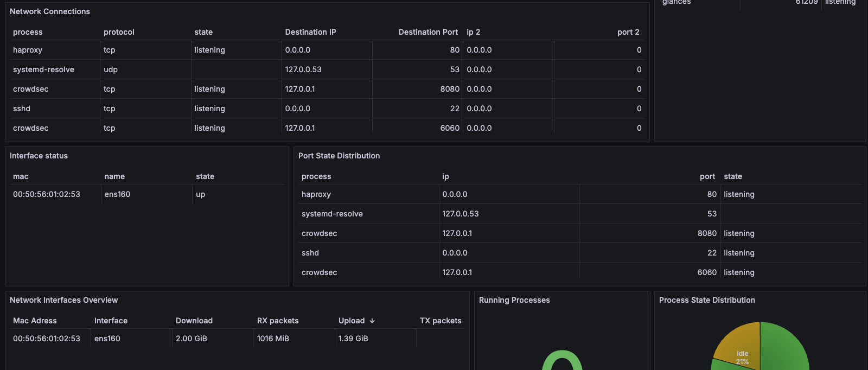Select haproxy in Port State Distribution
This screenshot has height=370, width=868.
coord(316,194)
